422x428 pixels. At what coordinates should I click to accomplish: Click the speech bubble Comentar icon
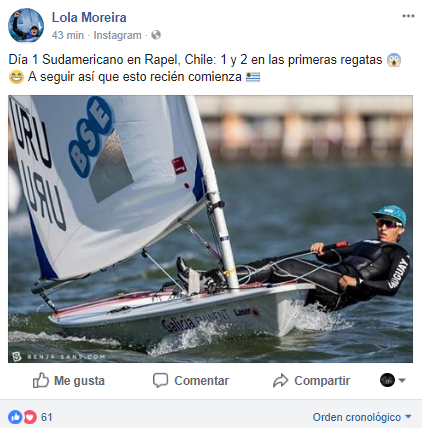160,380
